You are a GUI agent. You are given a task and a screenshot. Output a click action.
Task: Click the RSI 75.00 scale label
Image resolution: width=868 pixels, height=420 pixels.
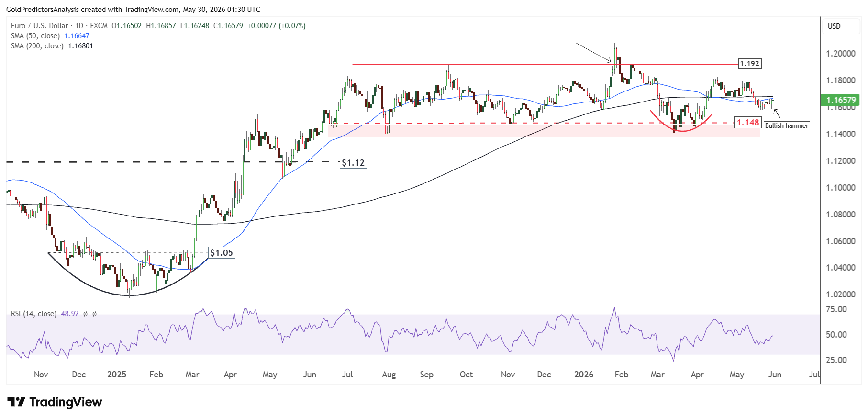pos(836,309)
